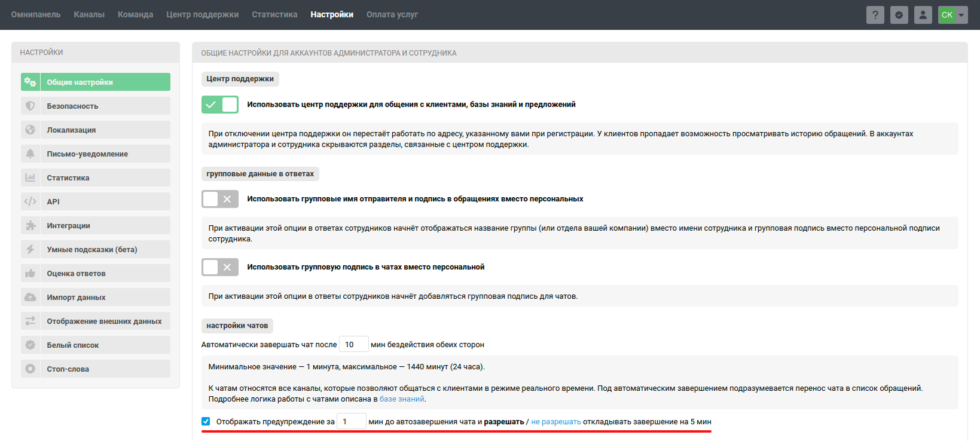Expand the green CK account dropdown
Screen dimensions: 980x441
[x=953, y=15]
